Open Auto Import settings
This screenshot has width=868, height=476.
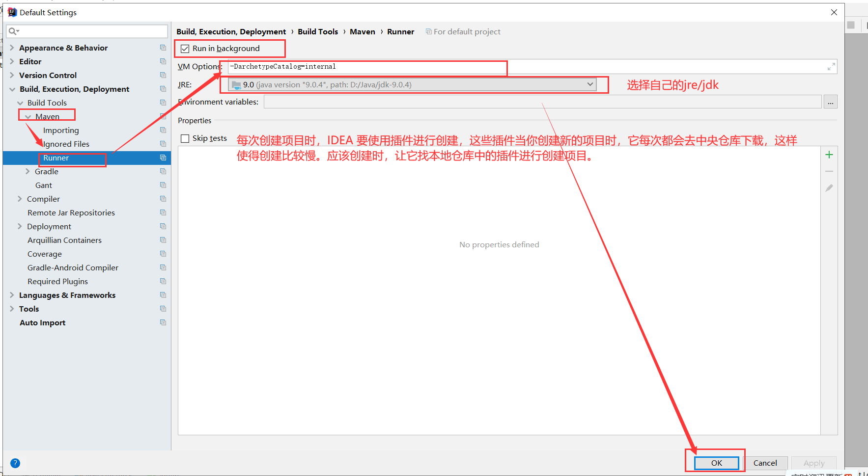(x=42, y=322)
